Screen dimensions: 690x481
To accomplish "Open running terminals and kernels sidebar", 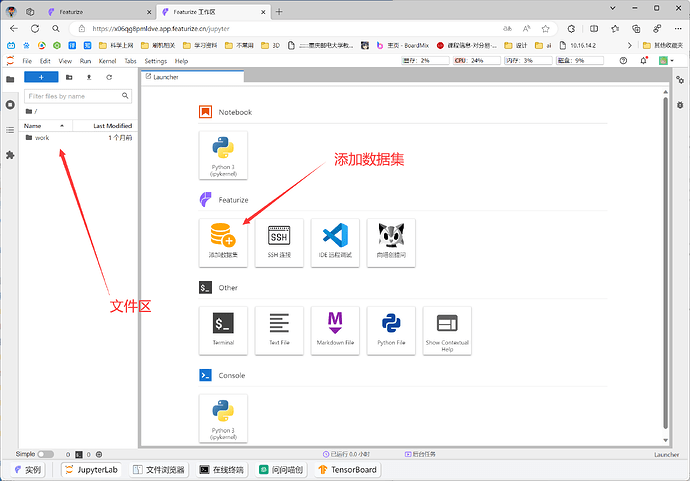I will [x=10, y=105].
